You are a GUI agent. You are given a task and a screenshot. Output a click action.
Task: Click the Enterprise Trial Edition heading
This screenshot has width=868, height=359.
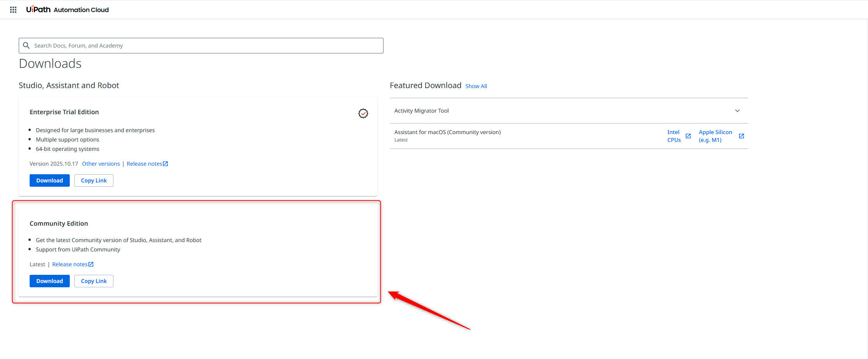64,112
